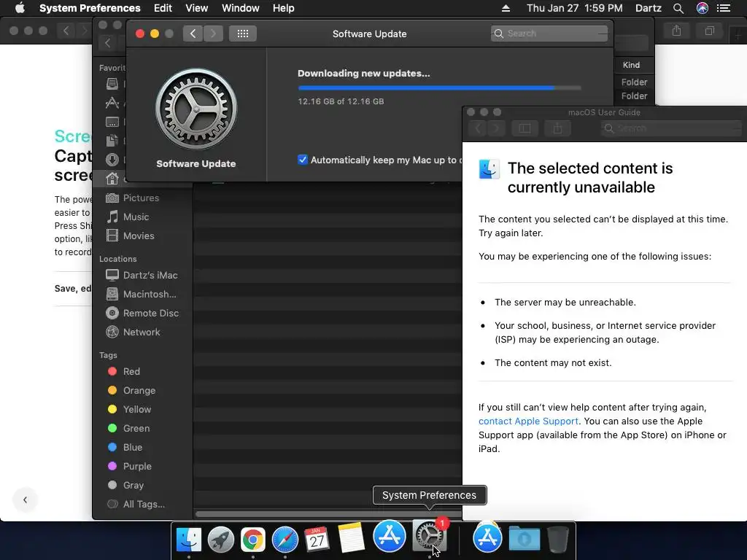Go back in macOS User Guide window
747x560 pixels.
[x=479, y=128]
